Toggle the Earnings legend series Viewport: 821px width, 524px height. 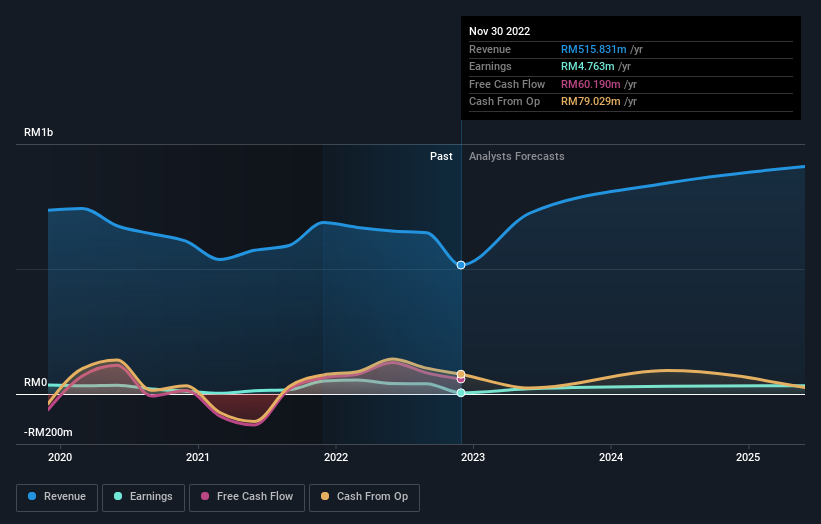pos(143,497)
